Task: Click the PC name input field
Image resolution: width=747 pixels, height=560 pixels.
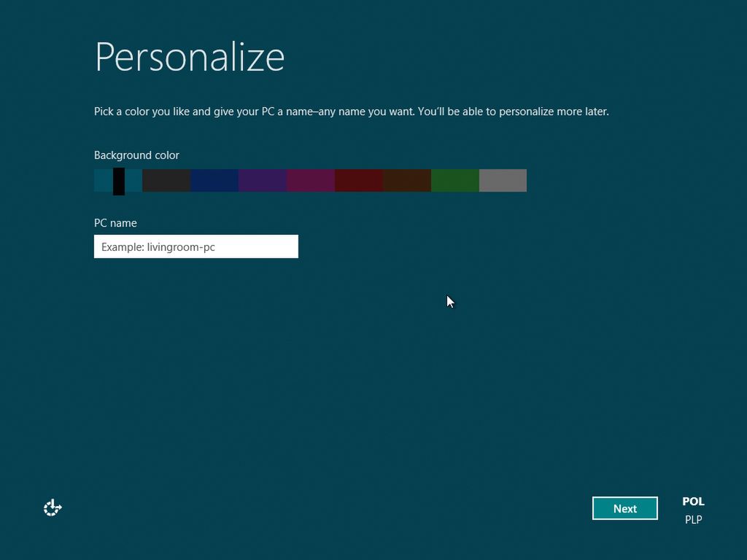Action: tap(196, 246)
